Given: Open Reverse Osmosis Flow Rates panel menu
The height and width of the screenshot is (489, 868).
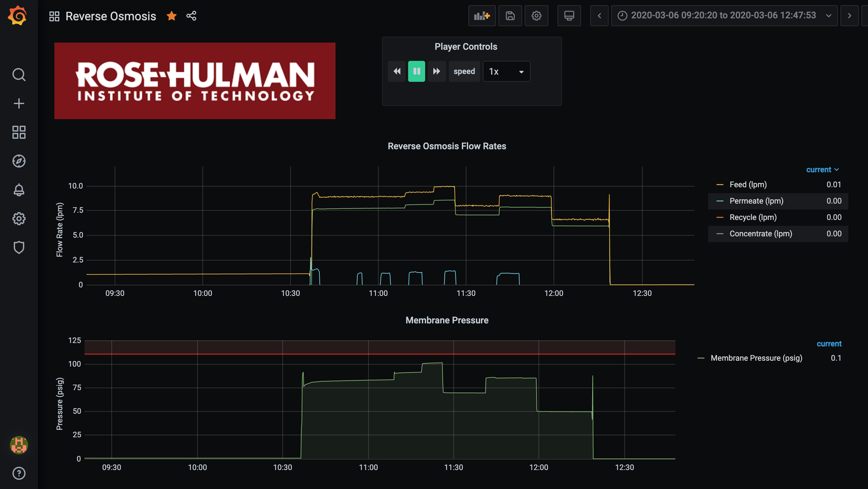Looking at the screenshot, I should [446, 146].
